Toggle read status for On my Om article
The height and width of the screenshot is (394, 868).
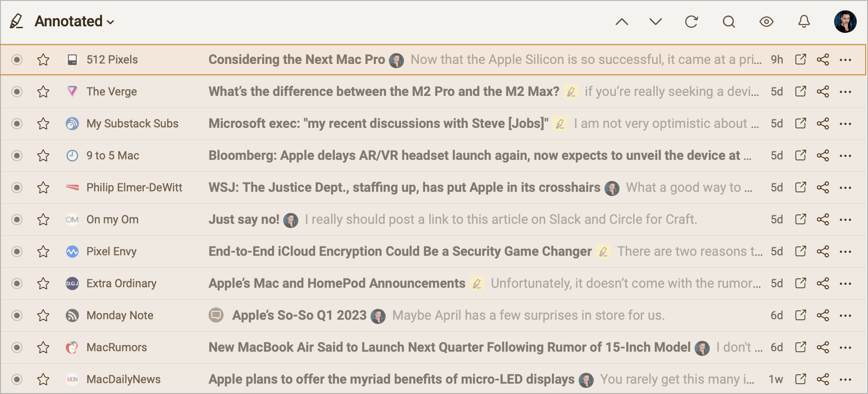[17, 220]
